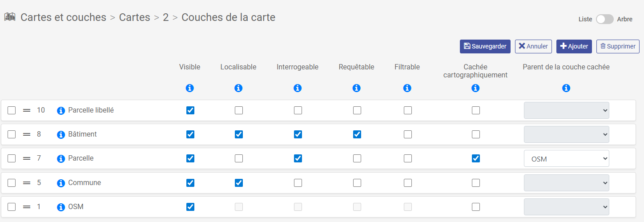Screen dimensions: 644x222
Task: Open Cartes et couches breadcrumb
Action: 63,17
